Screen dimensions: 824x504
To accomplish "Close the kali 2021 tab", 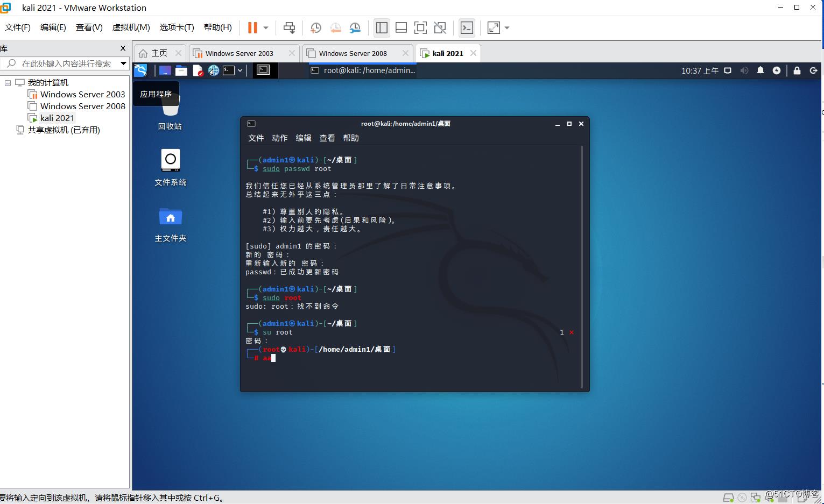I will pos(473,53).
